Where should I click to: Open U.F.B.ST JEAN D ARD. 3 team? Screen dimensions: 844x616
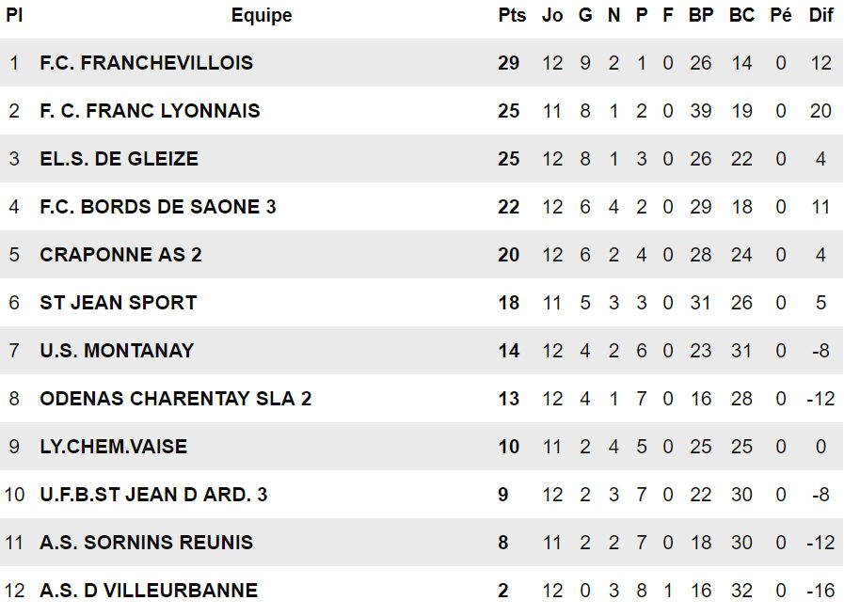[x=153, y=495]
